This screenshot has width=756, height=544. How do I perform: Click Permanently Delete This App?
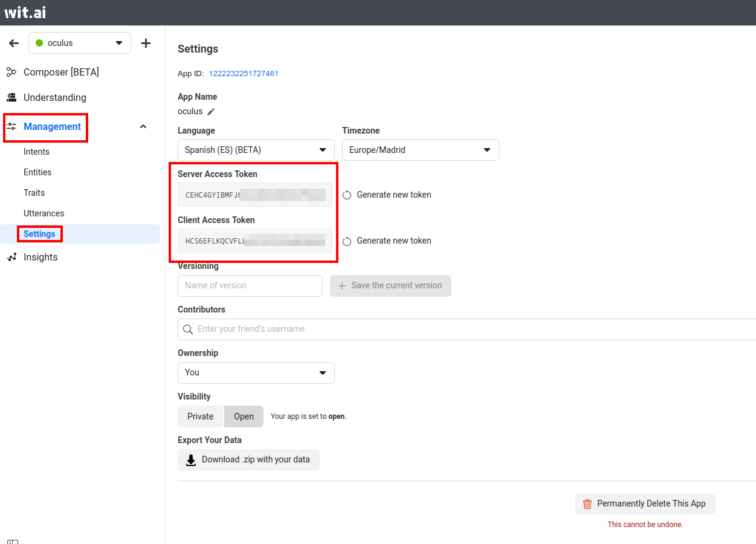pos(645,504)
